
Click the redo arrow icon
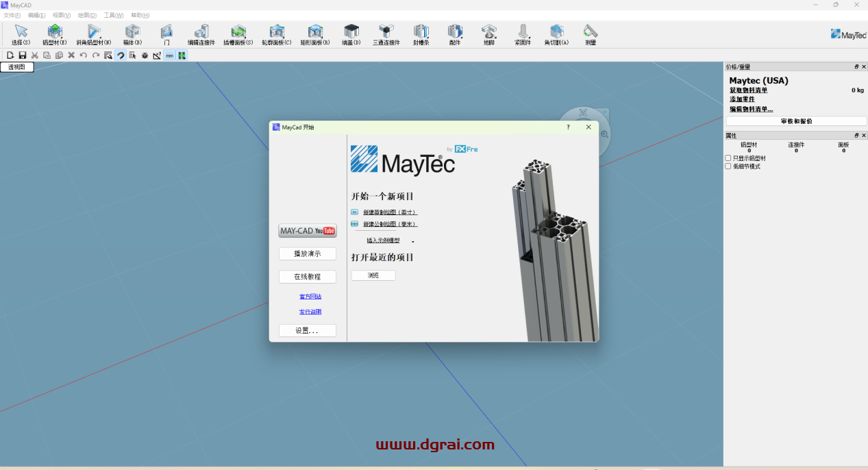coord(96,55)
